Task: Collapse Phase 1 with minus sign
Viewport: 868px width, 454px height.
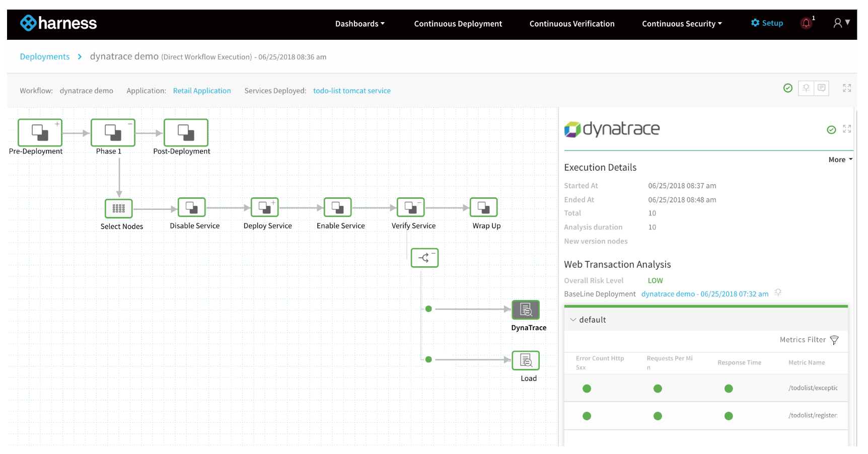Action: [130, 123]
